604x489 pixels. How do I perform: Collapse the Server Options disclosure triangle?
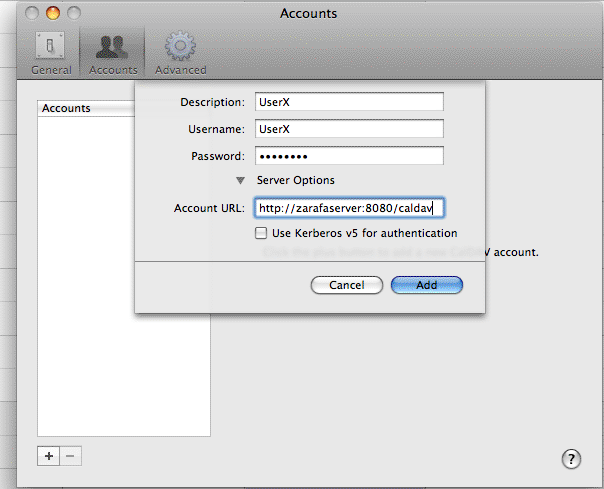pos(240,181)
